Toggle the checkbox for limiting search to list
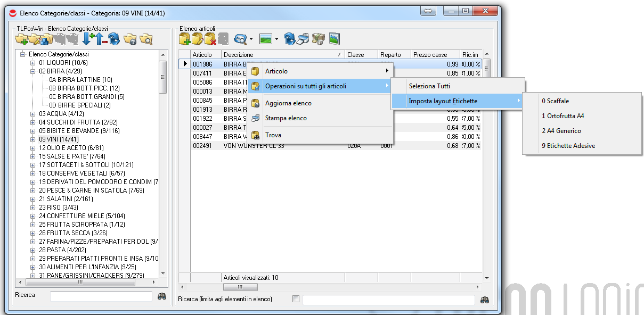Screen dimensions: 644x315 [296, 299]
